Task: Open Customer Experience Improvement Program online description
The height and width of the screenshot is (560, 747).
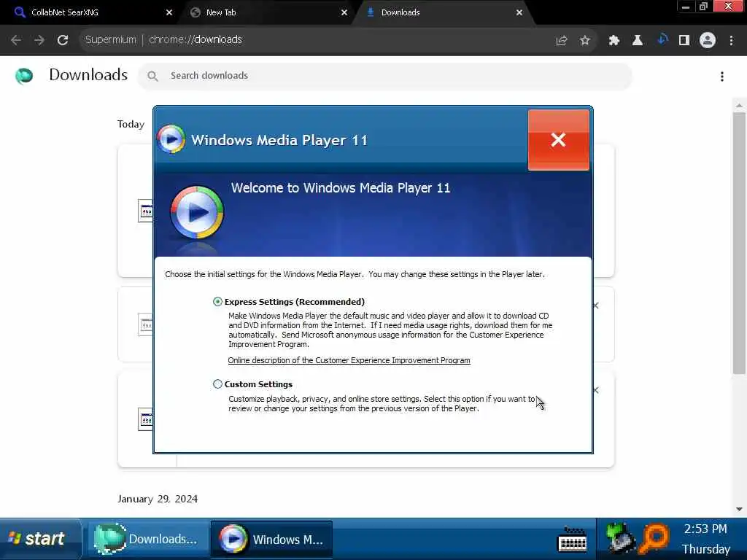Action: point(349,360)
